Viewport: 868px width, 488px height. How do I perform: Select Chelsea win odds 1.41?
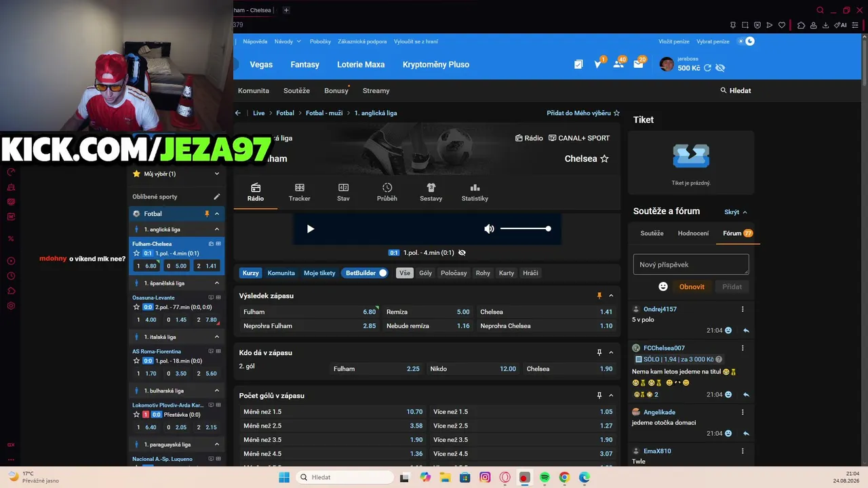[547, 312]
